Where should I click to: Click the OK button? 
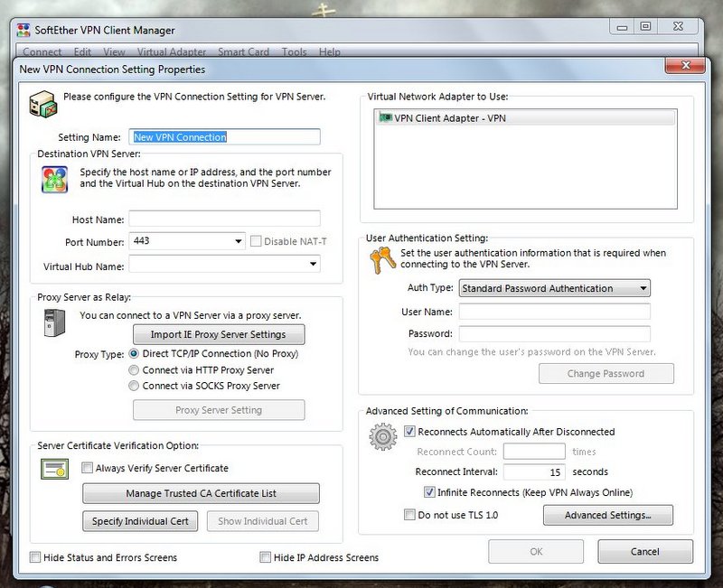pos(536,552)
